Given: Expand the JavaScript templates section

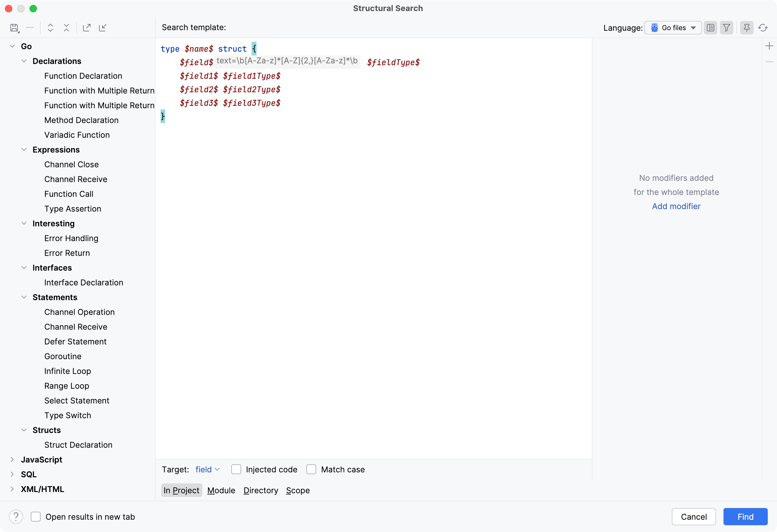Looking at the screenshot, I should 12,459.
